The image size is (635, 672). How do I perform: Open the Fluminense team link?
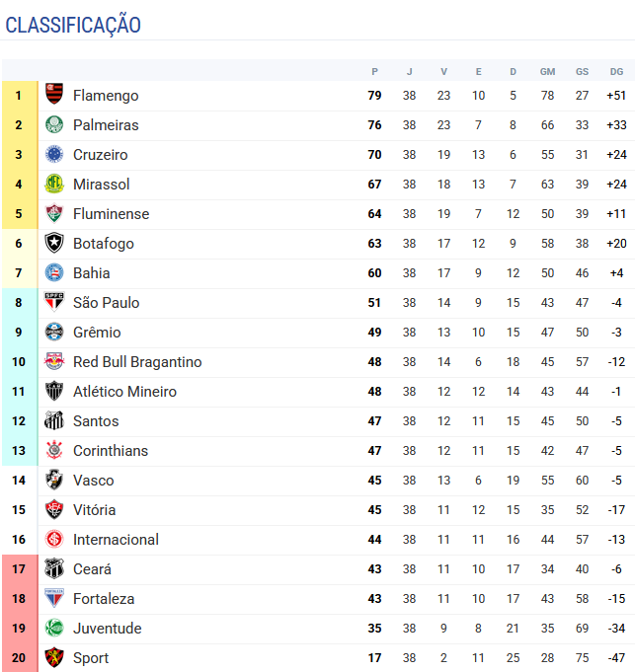pyautogui.click(x=111, y=214)
